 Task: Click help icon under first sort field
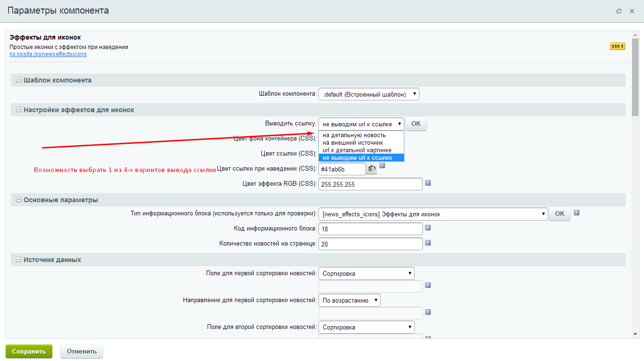pyautogui.click(x=428, y=285)
